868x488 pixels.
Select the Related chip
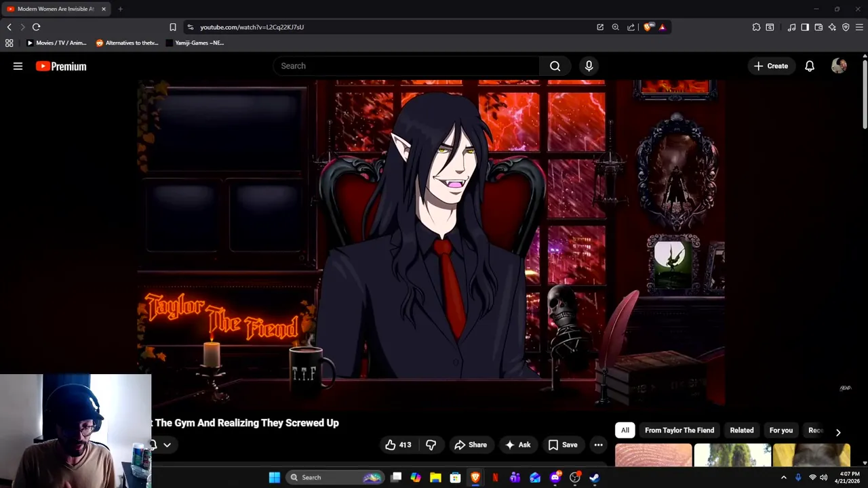coord(742,430)
